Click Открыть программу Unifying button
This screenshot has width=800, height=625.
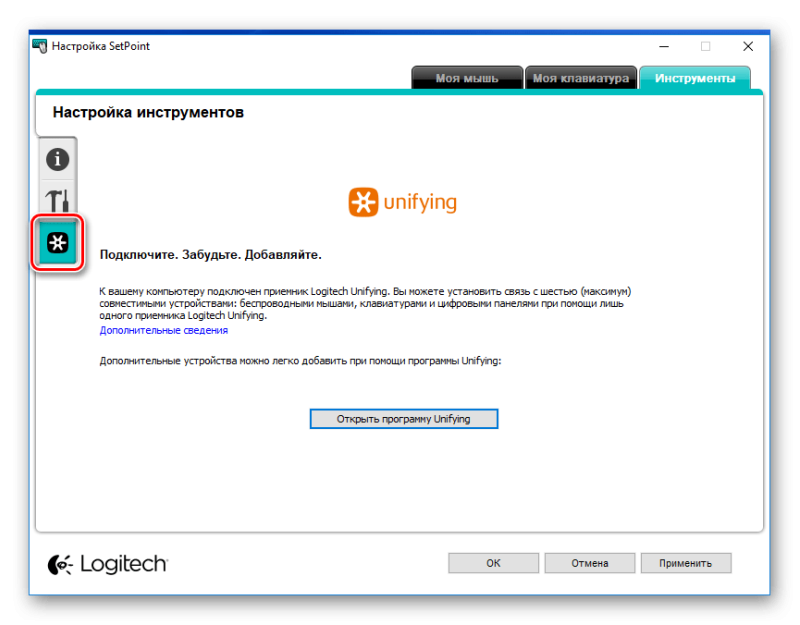coord(404,419)
